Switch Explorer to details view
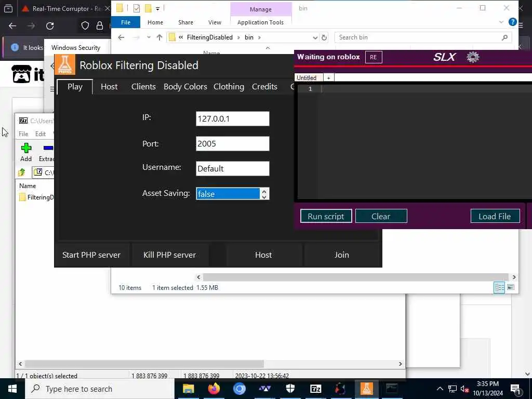532x399 pixels. point(499,288)
